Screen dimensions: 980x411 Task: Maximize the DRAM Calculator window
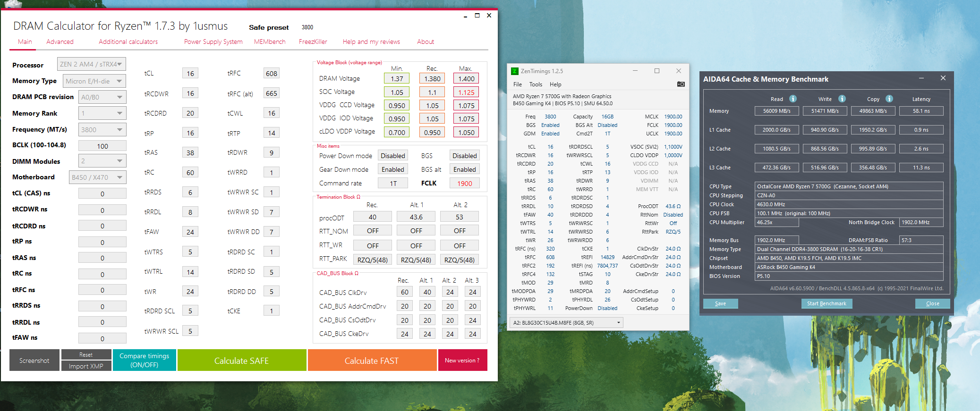click(477, 16)
